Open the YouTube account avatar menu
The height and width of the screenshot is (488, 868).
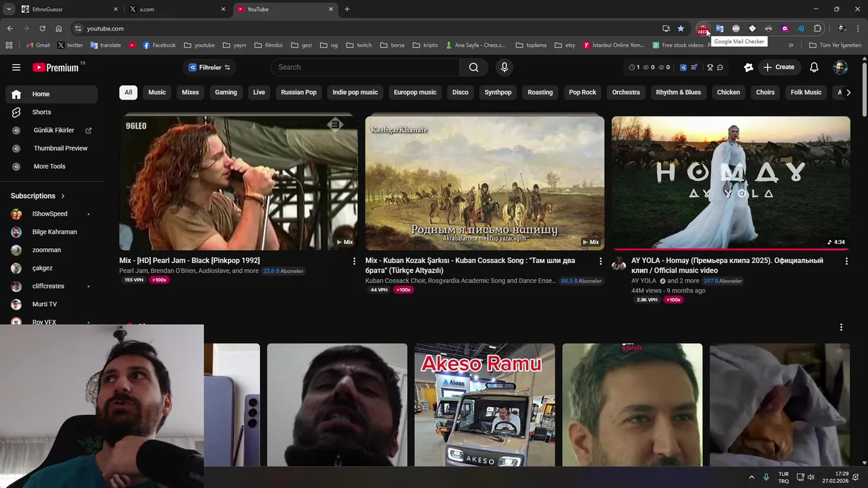[840, 67]
